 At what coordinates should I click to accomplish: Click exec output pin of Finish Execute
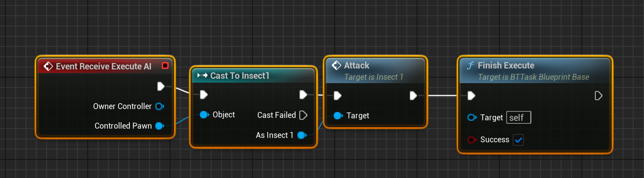[x=598, y=95]
